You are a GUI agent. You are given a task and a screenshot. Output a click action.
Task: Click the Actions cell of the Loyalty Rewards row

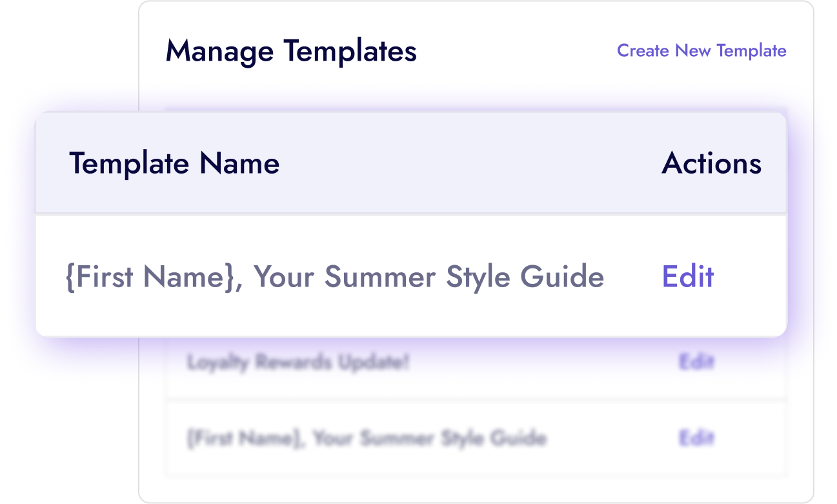696,363
